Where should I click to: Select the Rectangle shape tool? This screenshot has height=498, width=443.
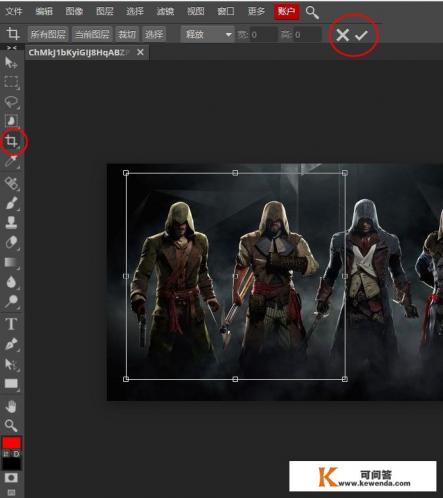click(x=12, y=384)
